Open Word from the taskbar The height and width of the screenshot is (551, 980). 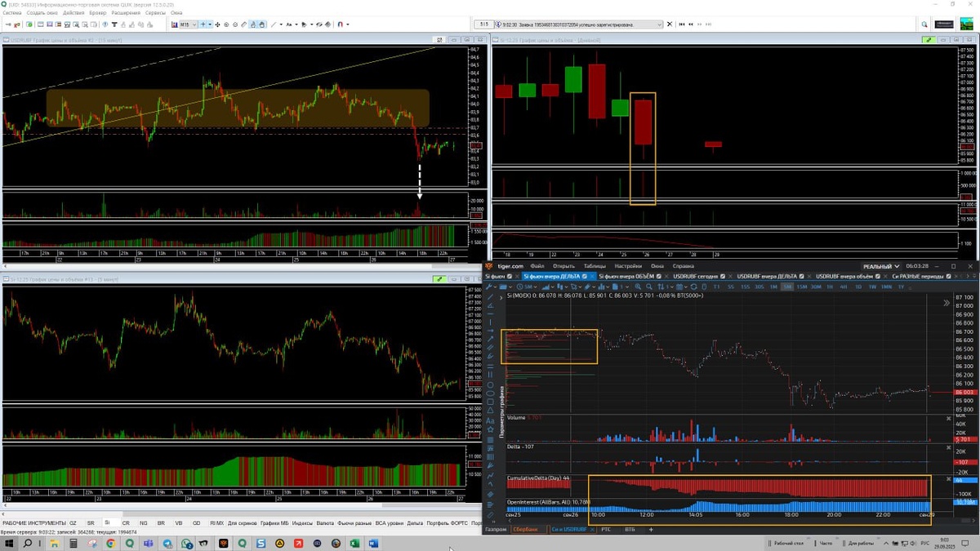point(373,543)
